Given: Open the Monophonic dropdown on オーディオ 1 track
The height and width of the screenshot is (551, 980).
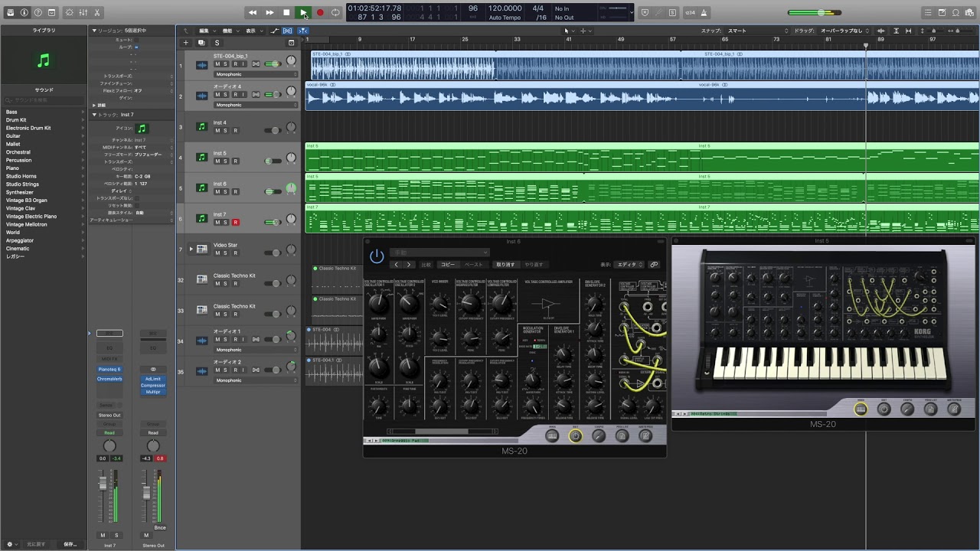Looking at the screenshot, I should point(256,350).
